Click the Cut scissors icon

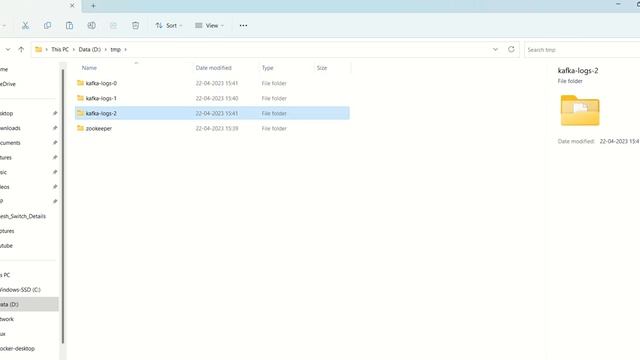click(25, 25)
